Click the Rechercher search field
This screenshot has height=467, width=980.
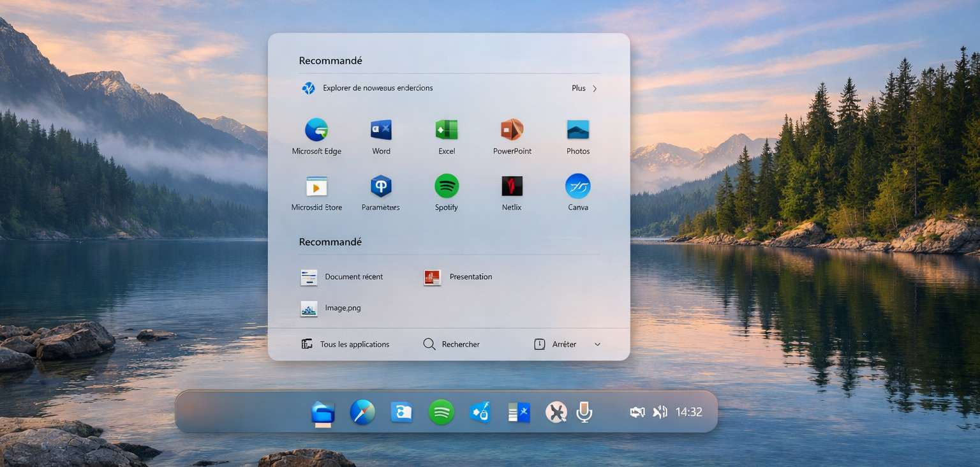(452, 345)
